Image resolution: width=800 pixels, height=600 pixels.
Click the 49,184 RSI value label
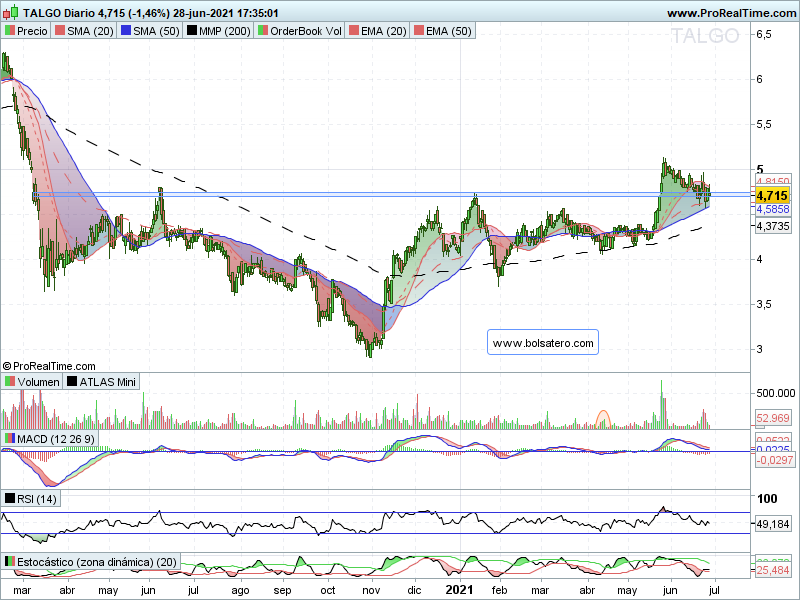(x=773, y=524)
